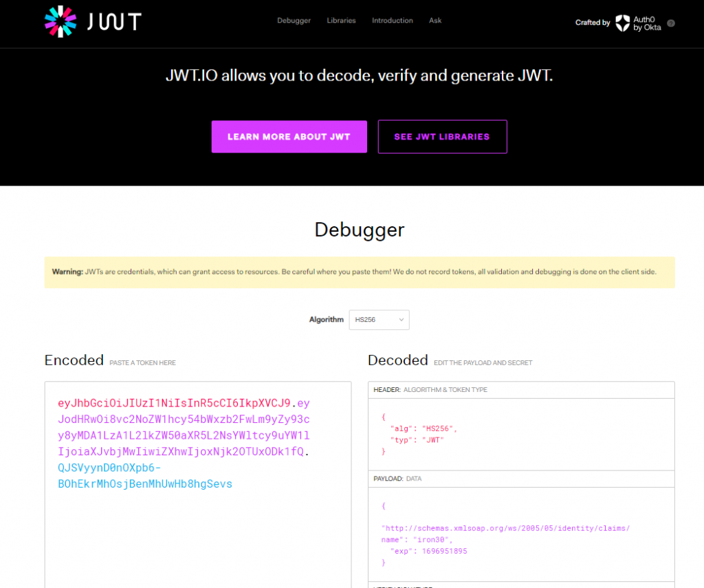Click the red header token segment
704x588 pixels.
[x=174, y=404]
